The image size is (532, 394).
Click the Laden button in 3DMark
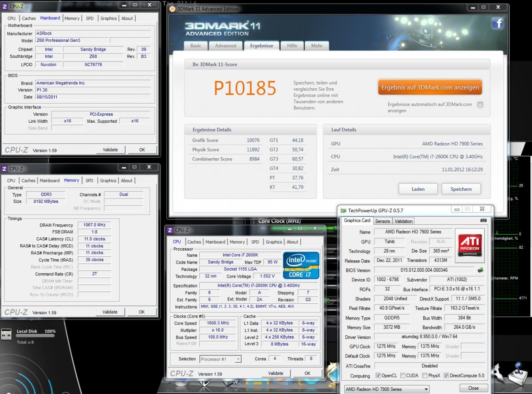coord(418,189)
